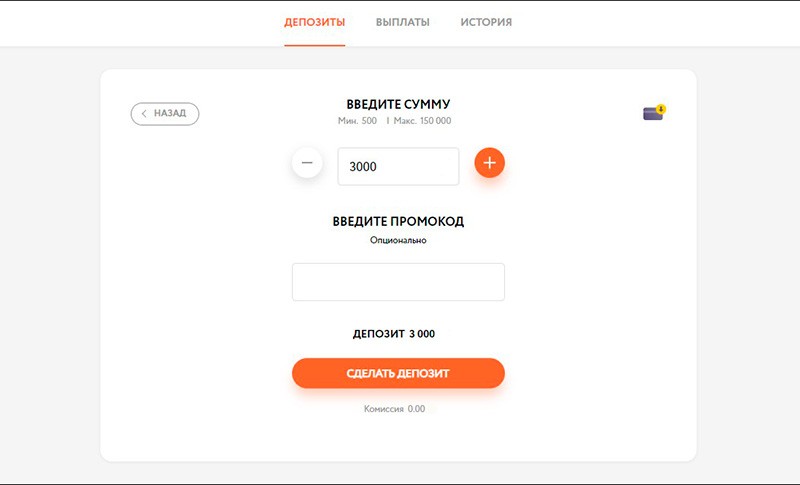Open the Выплаты tab
The width and height of the screenshot is (800, 485).
coord(403,22)
